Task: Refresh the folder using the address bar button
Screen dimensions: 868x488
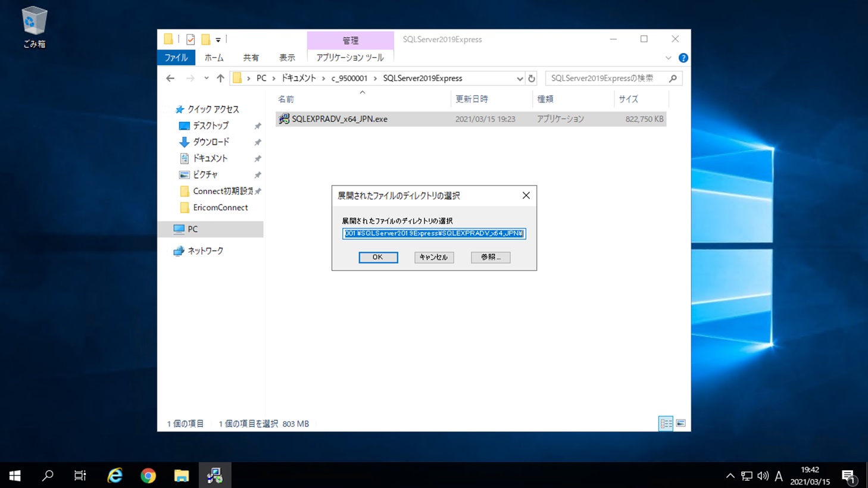Action: point(532,79)
